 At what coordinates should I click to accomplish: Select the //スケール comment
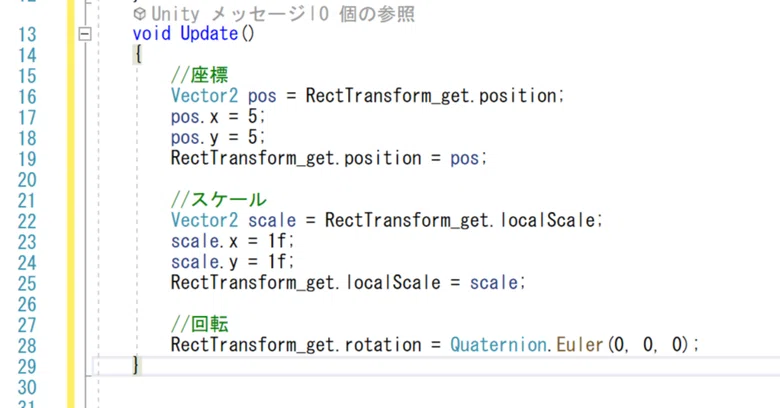point(218,200)
